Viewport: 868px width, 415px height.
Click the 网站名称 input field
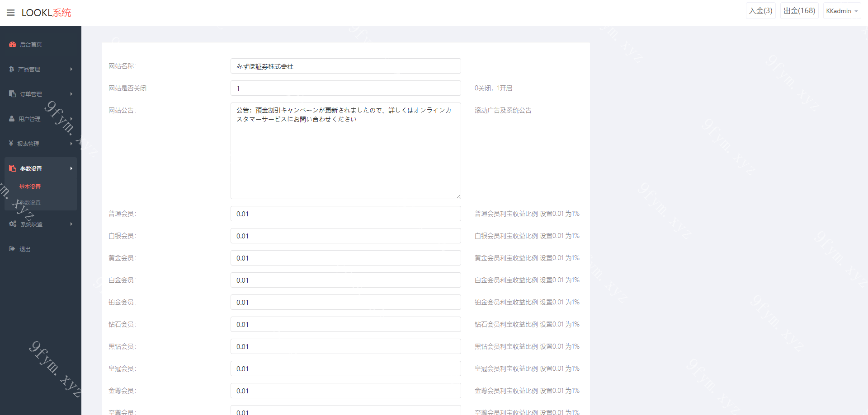[x=346, y=66]
